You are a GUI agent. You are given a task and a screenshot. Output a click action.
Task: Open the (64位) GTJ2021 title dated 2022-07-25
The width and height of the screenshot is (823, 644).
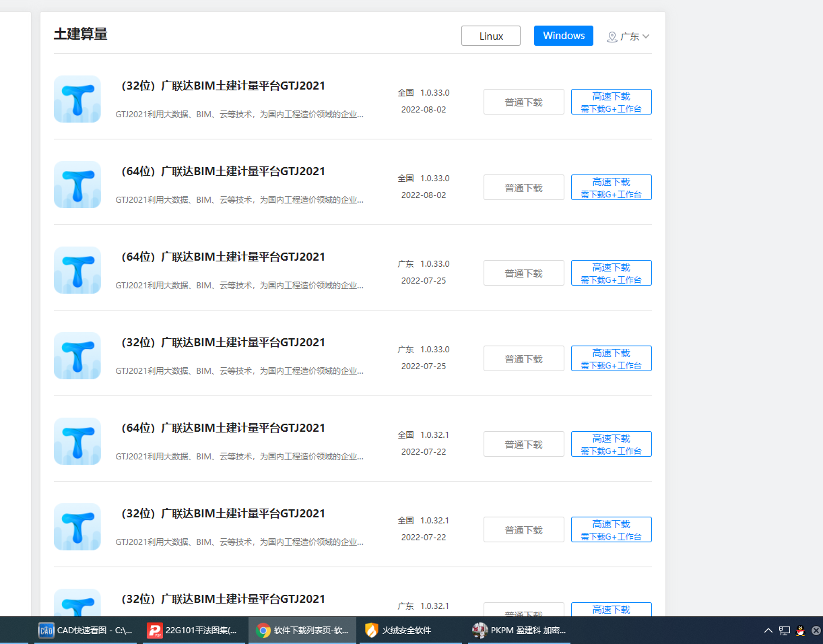coord(221,257)
